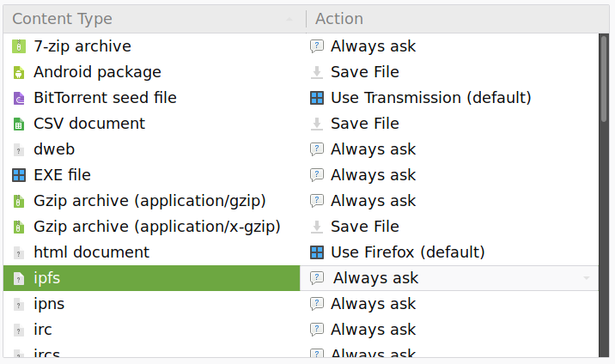
Task: Click the Save File action for CSV document
Action: [365, 124]
